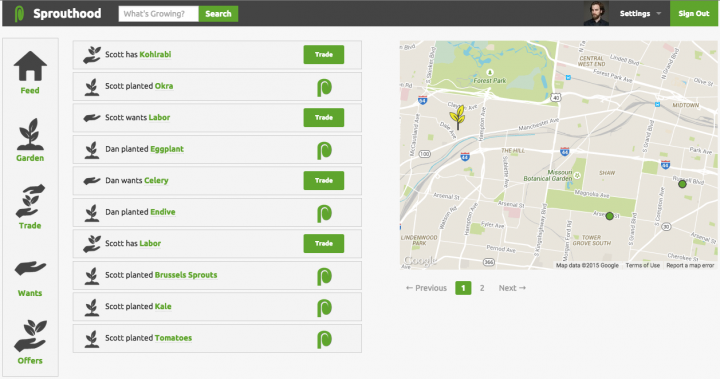Focus the What's Growing search field
The height and width of the screenshot is (379, 720).
tap(158, 14)
